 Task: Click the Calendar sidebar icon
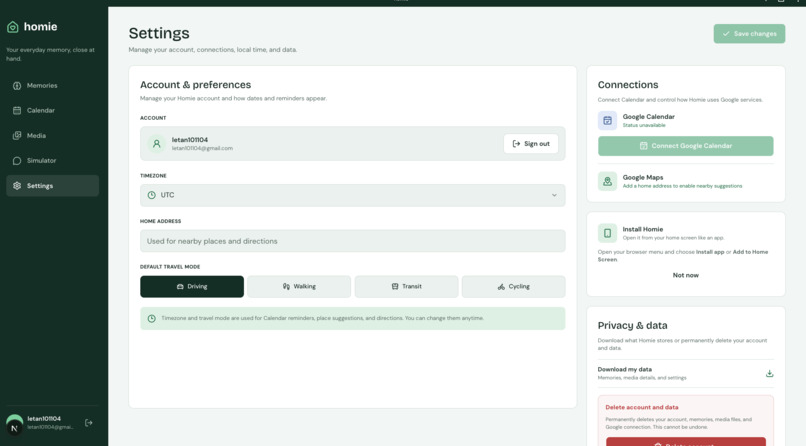(17, 110)
